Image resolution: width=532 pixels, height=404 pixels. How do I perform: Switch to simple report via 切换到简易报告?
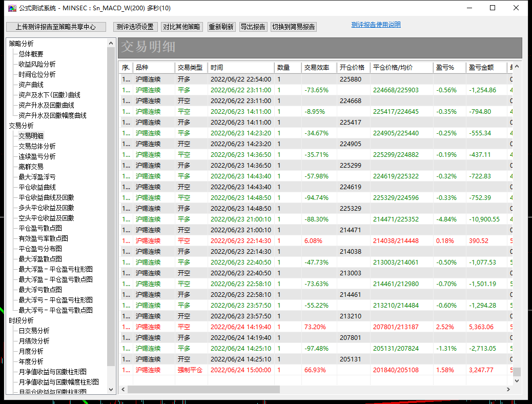(x=293, y=27)
